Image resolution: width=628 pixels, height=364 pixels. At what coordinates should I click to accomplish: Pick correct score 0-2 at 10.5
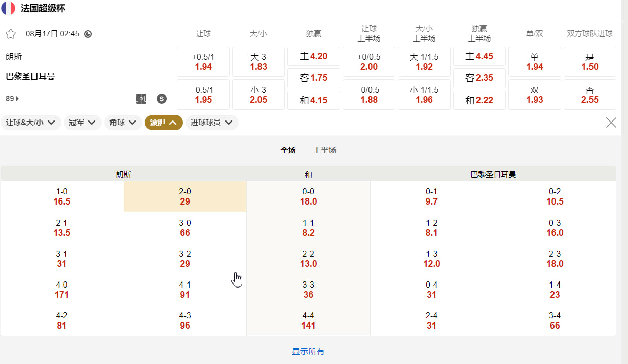coord(555,196)
